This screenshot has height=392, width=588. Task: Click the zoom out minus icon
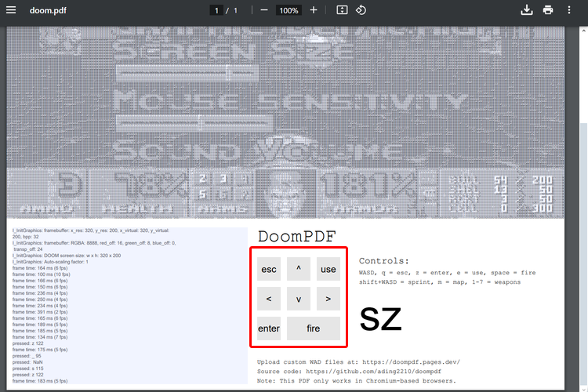click(264, 10)
